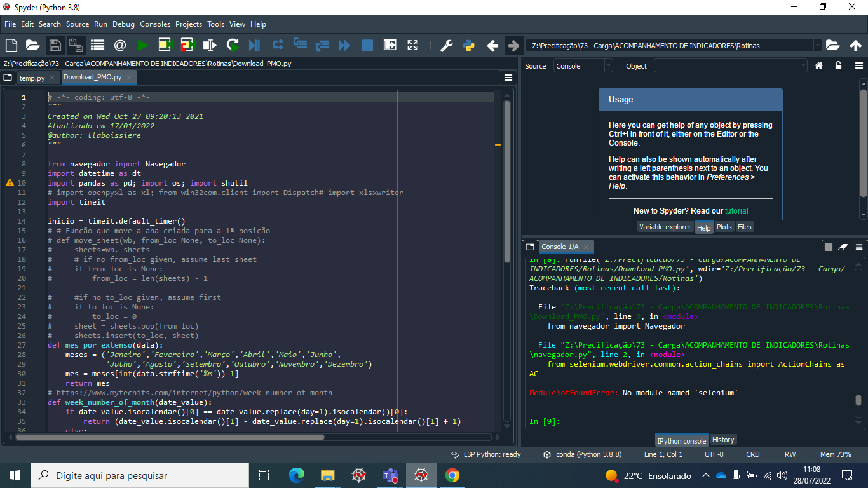Click the Debug file icon in toolbar

point(254,45)
